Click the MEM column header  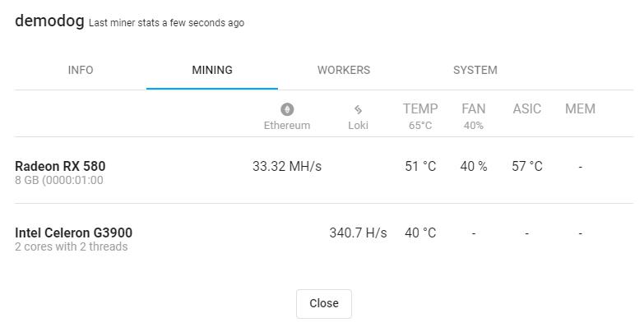[580, 108]
